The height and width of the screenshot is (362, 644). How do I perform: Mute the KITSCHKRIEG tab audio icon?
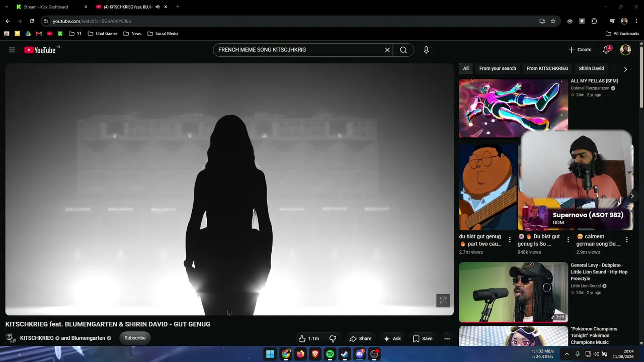[157, 7]
